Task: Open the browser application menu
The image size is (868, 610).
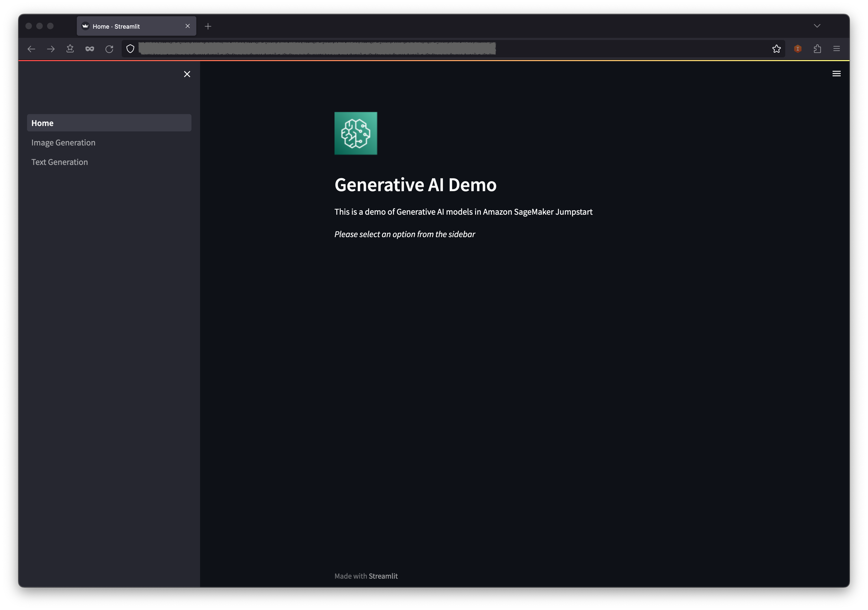Action: [836, 49]
